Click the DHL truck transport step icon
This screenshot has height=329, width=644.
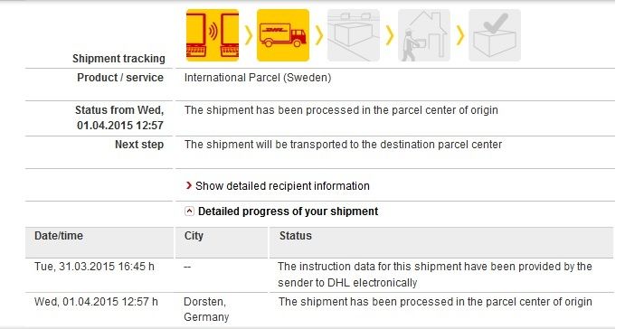tap(283, 35)
